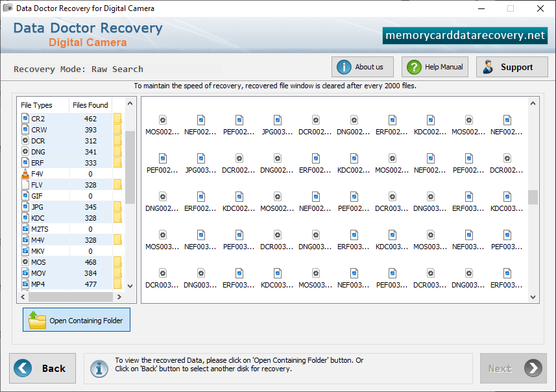
Task: Click the FLV blank file icon
Action: tap(25, 184)
